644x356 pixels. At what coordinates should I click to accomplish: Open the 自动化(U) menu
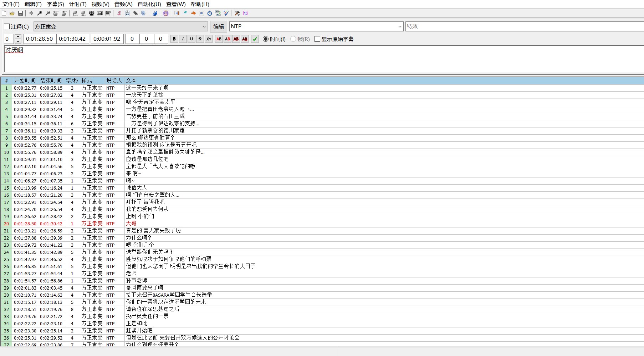tap(149, 4)
